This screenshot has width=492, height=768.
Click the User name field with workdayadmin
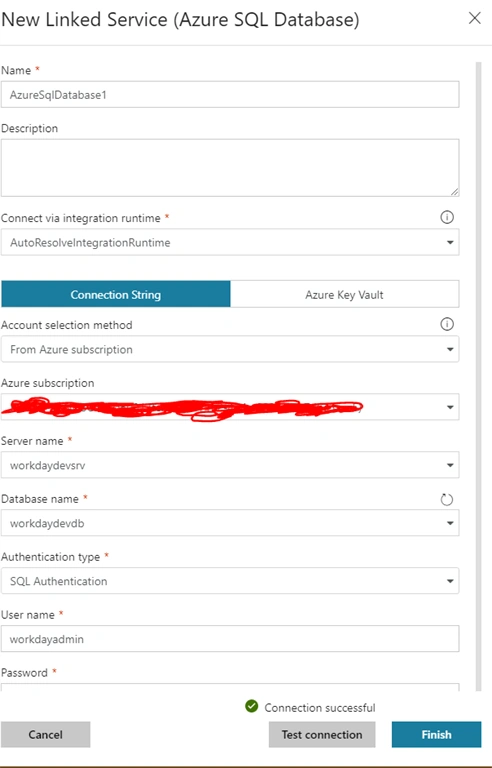pos(230,639)
